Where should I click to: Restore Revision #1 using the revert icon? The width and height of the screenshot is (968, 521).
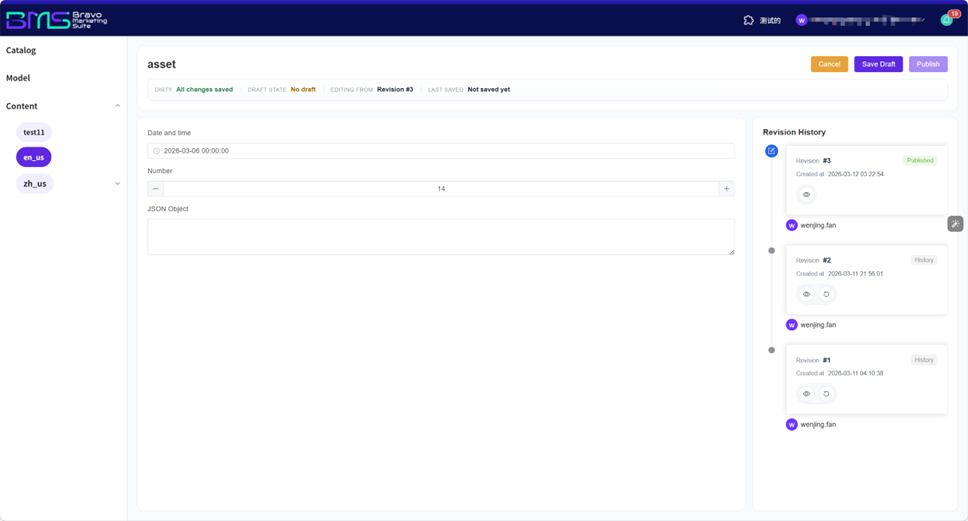tap(826, 394)
